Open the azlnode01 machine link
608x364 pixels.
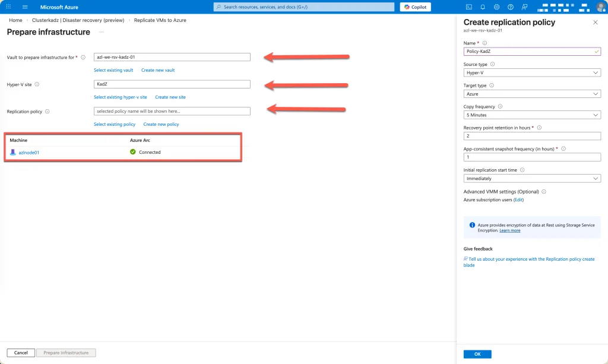[28, 153]
